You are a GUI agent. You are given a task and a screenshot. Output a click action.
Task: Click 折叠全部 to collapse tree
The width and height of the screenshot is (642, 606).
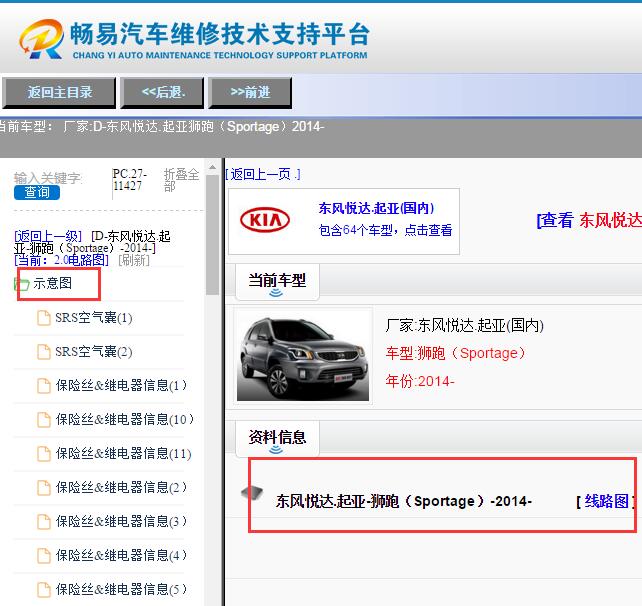point(181,180)
